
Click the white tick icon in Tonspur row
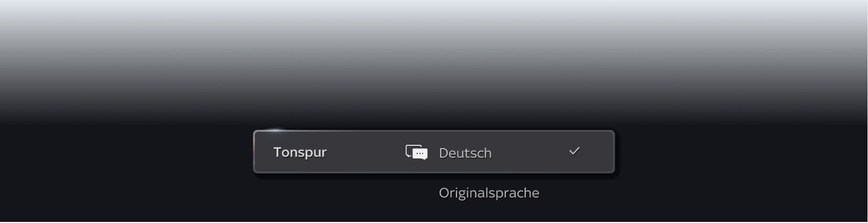point(574,151)
